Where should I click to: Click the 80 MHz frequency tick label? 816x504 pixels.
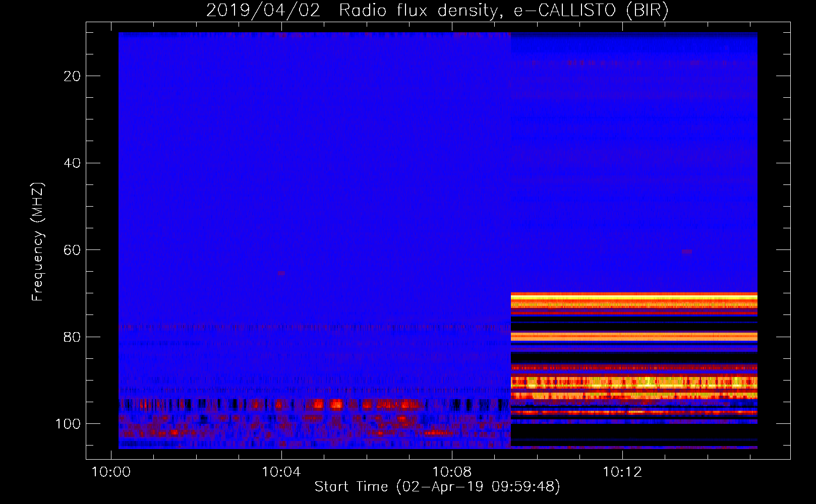tap(72, 337)
